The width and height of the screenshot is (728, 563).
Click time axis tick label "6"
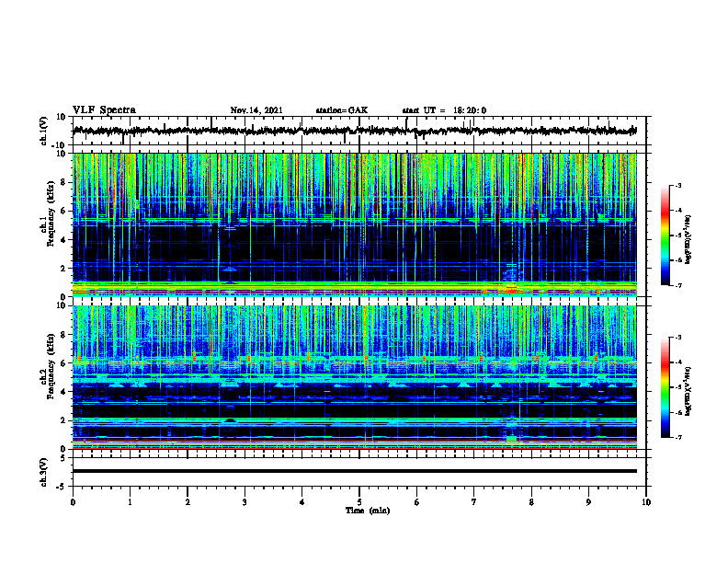(417, 502)
